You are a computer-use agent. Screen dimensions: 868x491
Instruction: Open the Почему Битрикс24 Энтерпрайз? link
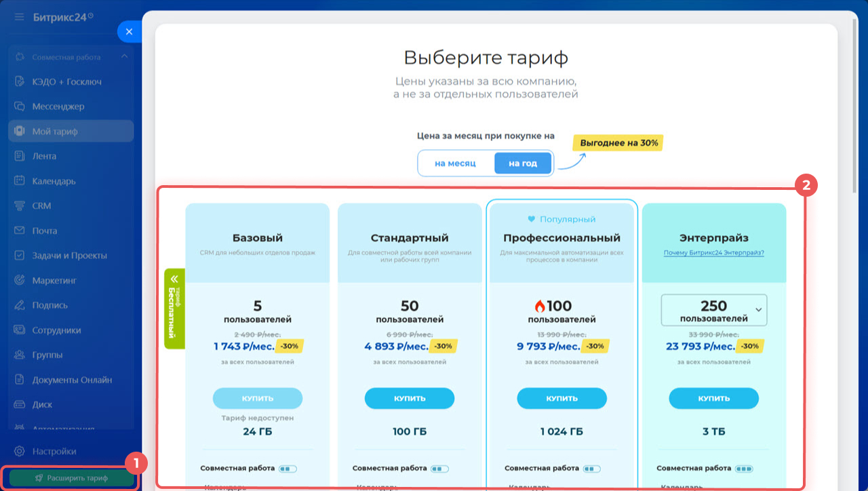[714, 253]
